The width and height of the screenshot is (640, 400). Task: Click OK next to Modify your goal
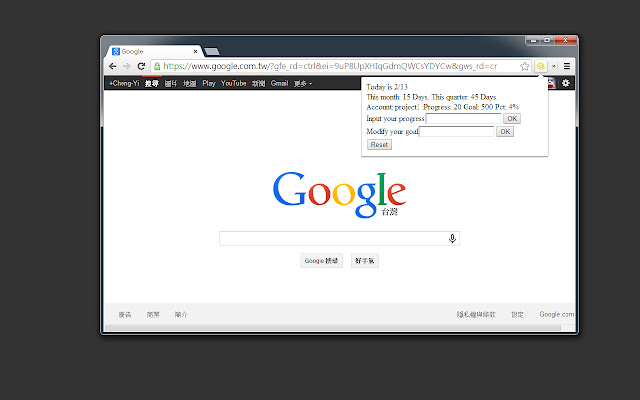pyautogui.click(x=505, y=131)
